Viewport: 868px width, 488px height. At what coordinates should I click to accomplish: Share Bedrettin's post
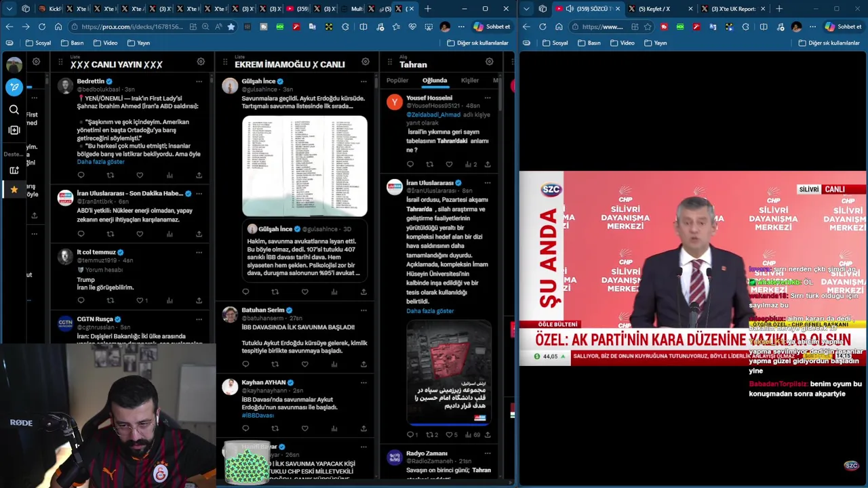[x=199, y=176]
